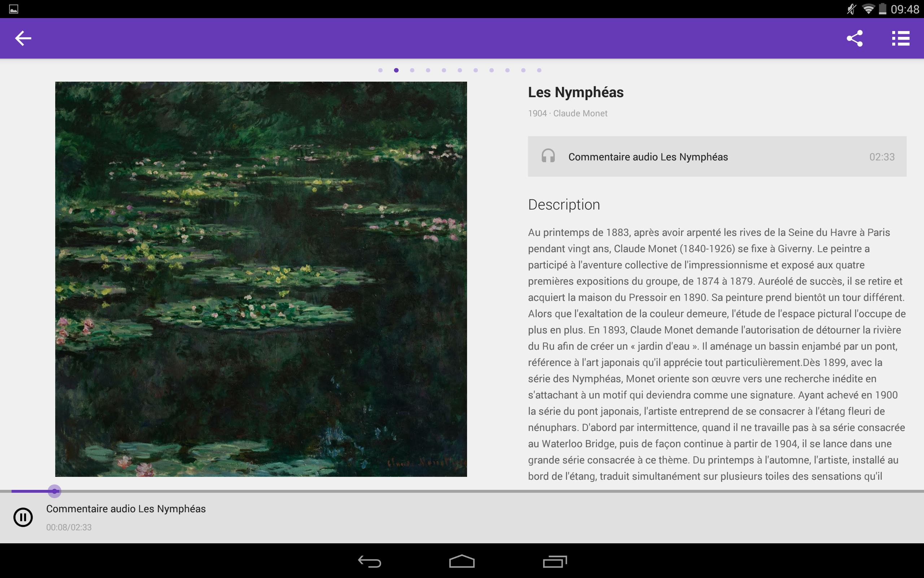
Task: Click the headphones icon in audio row
Action: [548, 156]
